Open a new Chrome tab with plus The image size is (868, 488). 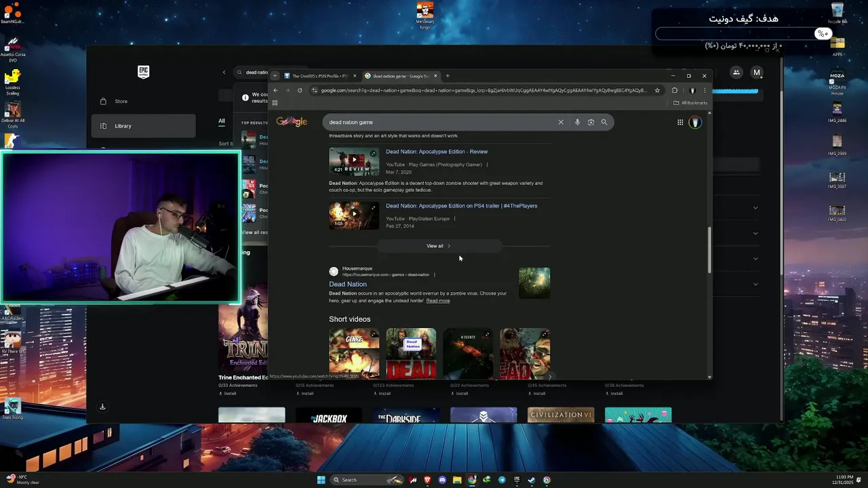tap(448, 76)
